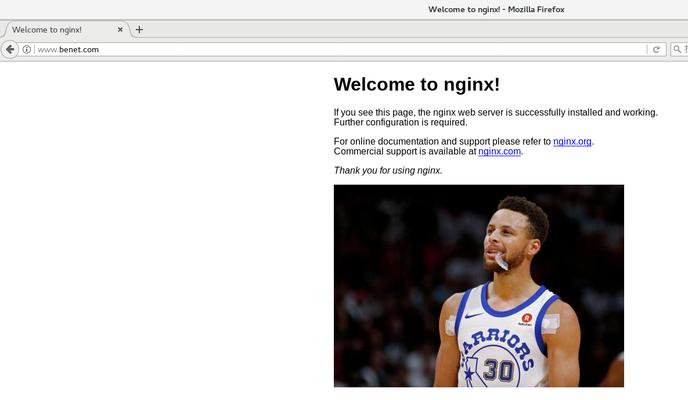Close the 'Welcome to nginx!' tab
The width and height of the screenshot is (688, 400).
[120, 29]
